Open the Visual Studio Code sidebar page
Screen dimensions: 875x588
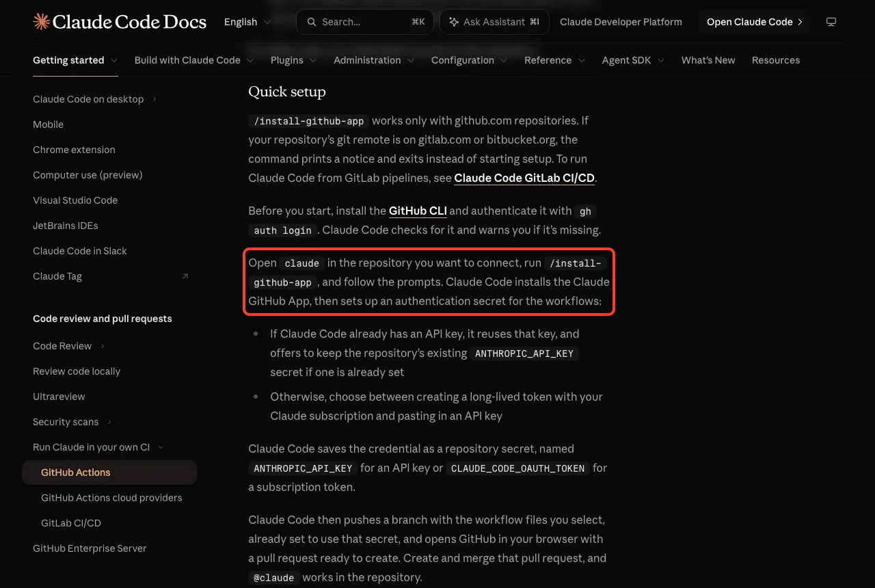point(75,200)
